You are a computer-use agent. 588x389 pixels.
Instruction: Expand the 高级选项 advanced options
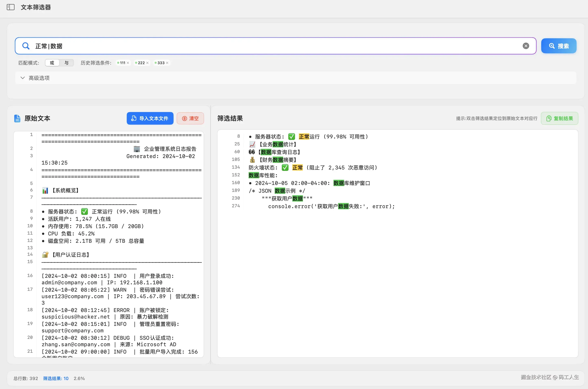pyautogui.click(x=39, y=78)
